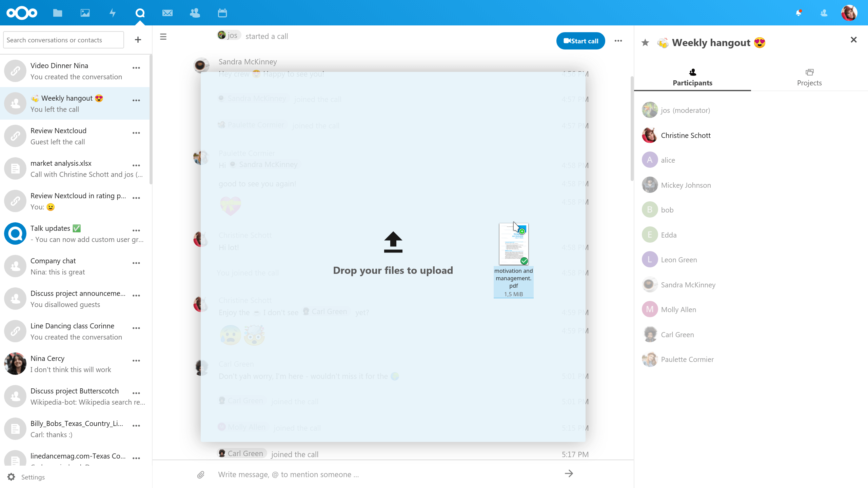The height and width of the screenshot is (488, 868).
Task: Click the paperclip attach file icon
Action: (201, 474)
